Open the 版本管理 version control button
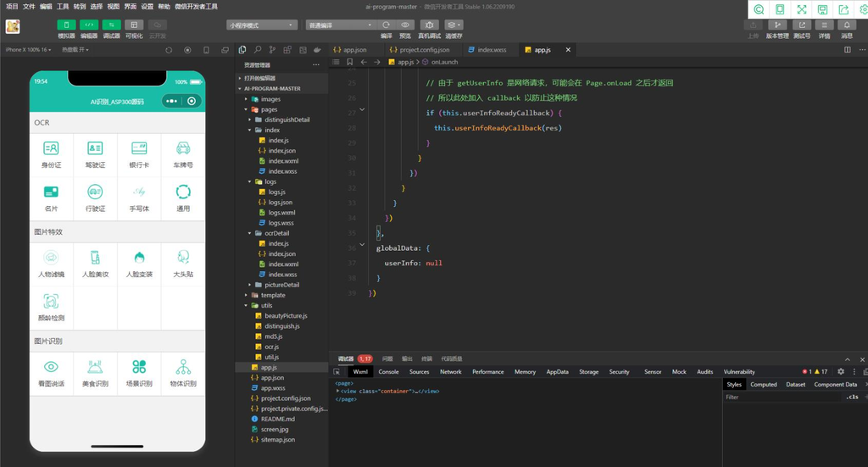Screen dimensions: 868x467 pos(777,25)
